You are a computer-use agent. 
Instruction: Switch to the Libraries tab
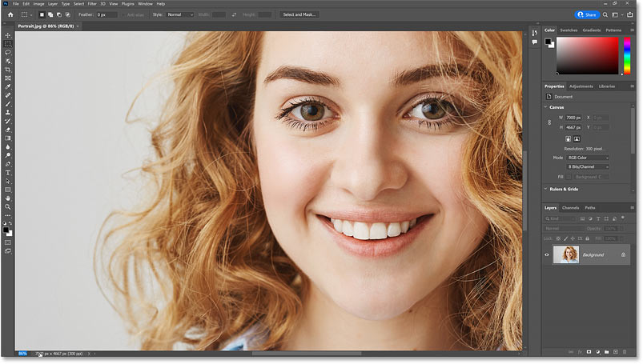coord(606,86)
